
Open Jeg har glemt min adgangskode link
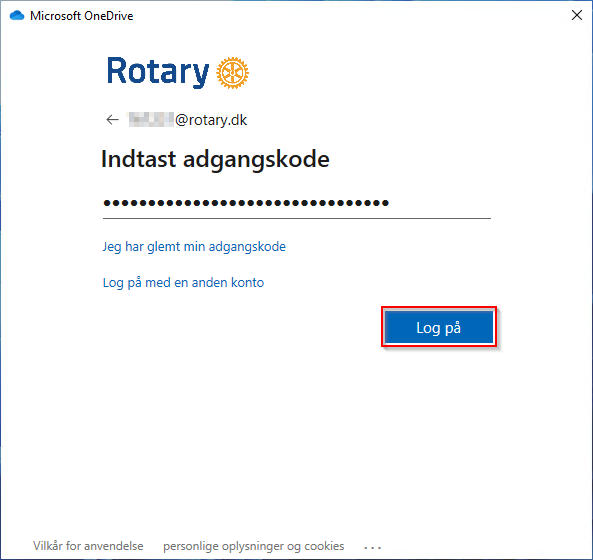pos(194,247)
